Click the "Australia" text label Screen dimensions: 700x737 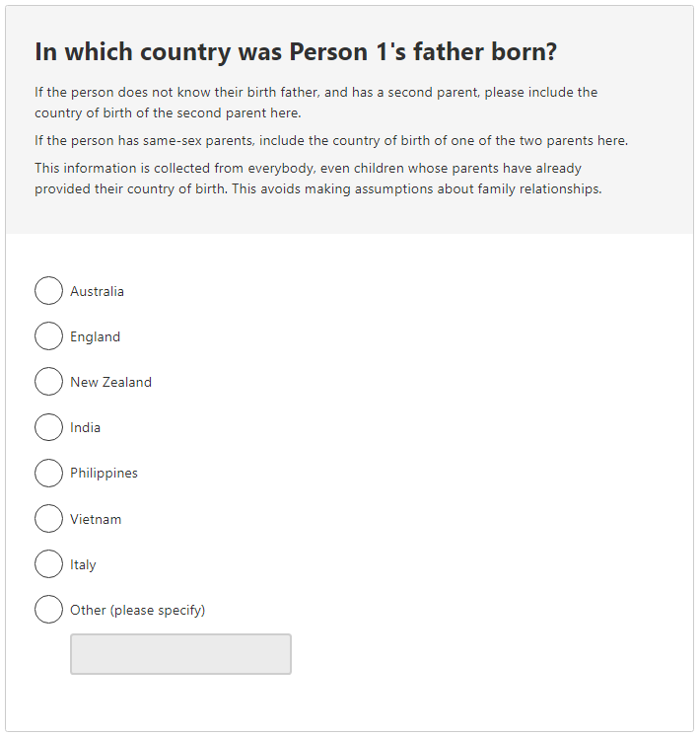(x=97, y=291)
